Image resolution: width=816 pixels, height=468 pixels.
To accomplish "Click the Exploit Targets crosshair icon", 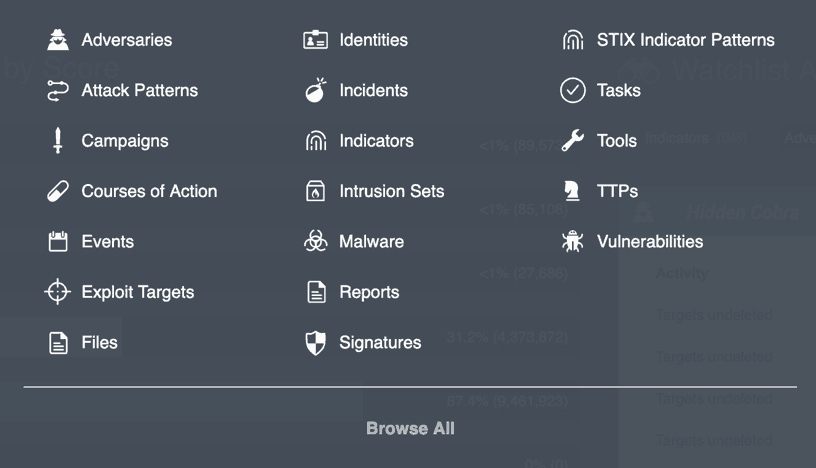I will 58,292.
